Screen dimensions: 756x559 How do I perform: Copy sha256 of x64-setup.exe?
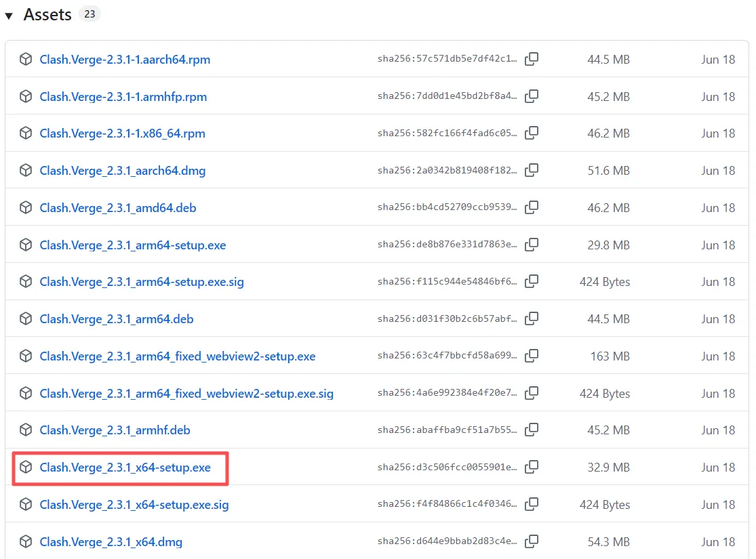pyautogui.click(x=532, y=467)
